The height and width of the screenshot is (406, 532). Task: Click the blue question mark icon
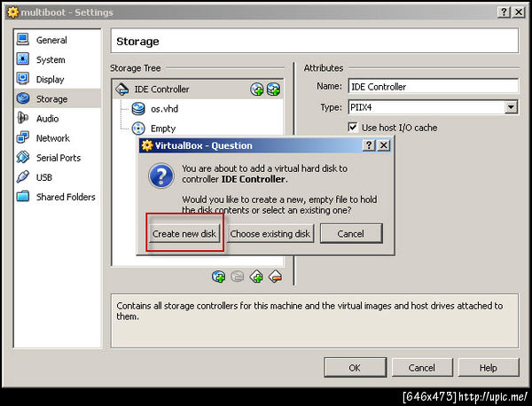[161, 176]
